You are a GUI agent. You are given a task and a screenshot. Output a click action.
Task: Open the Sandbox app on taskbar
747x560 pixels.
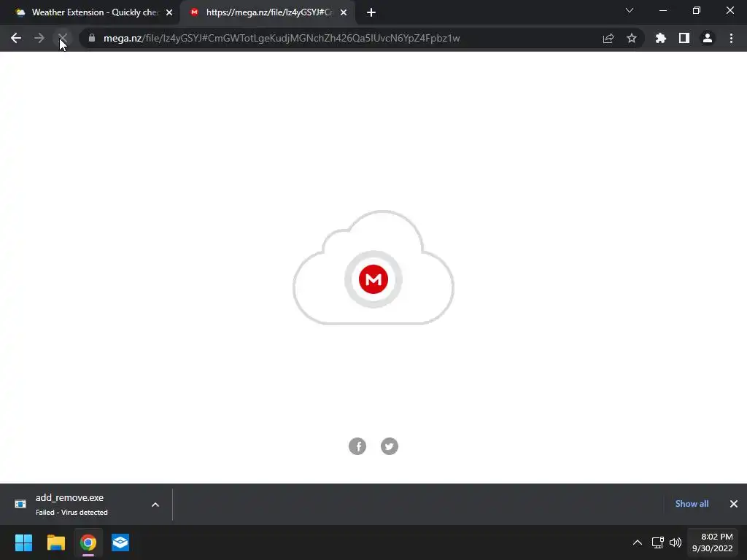click(120, 542)
